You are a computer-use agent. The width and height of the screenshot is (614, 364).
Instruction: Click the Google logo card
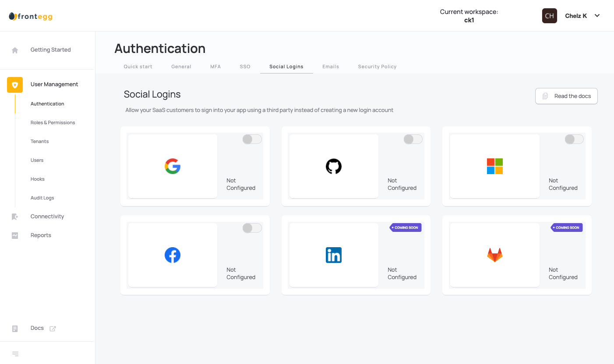(x=173, y=166)
